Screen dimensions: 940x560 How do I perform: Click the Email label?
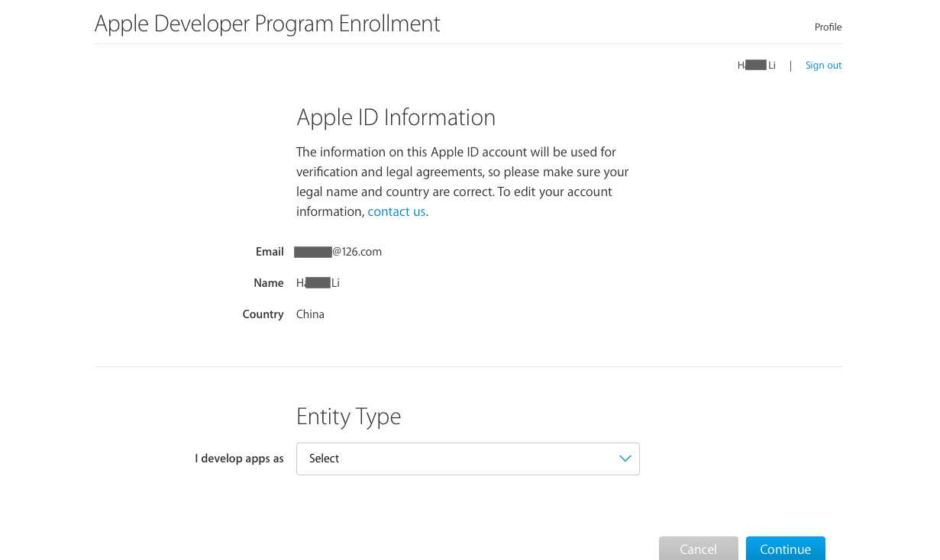pyautogui.click(x=270, y=252)
